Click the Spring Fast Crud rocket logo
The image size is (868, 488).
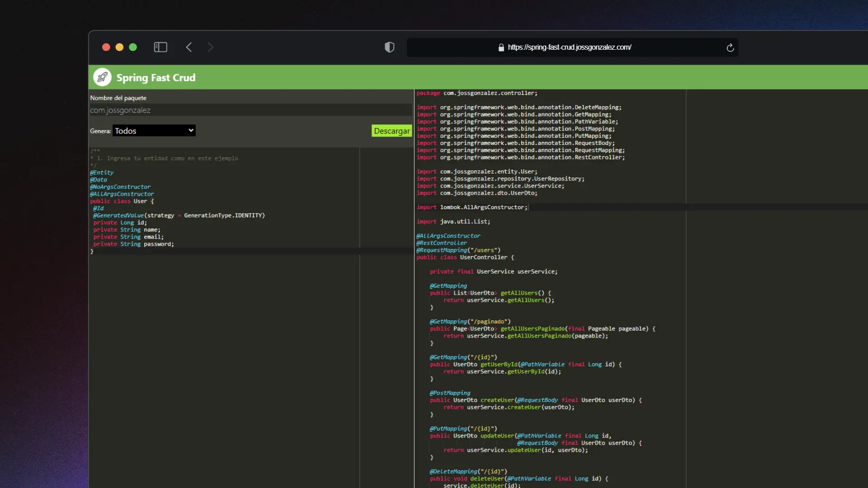tap(102, 77)
